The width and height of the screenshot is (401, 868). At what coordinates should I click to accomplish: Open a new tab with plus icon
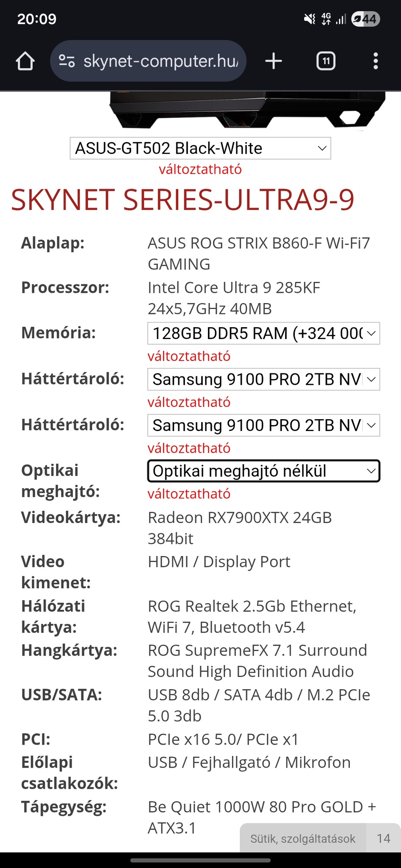273,61
